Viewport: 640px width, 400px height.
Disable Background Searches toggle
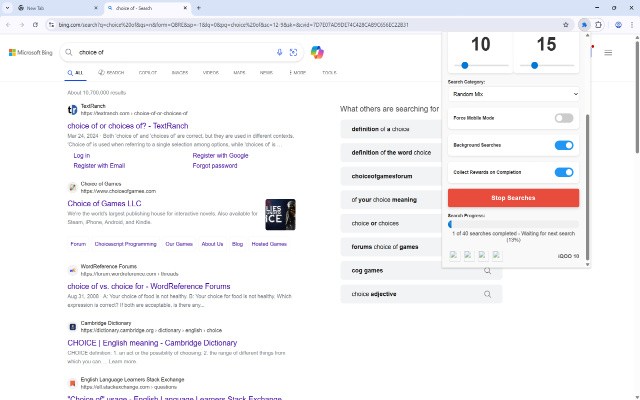(564, 145)
